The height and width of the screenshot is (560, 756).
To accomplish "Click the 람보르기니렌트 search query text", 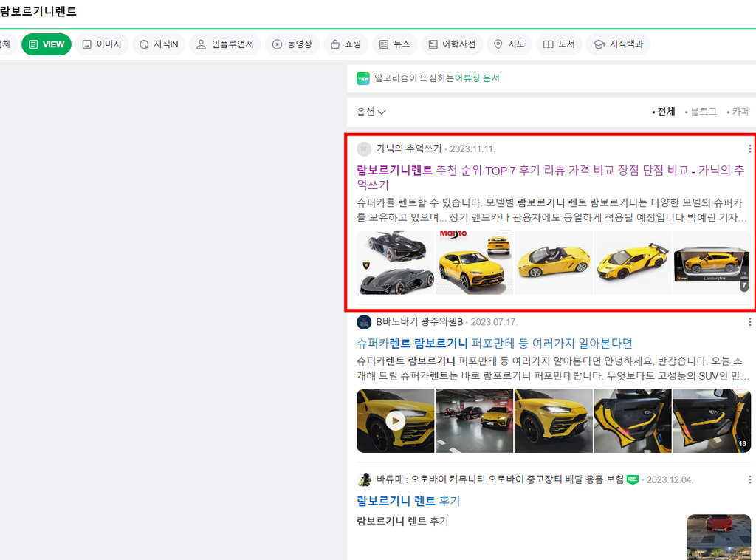I will pyautogui.click(x=38, y=11).
